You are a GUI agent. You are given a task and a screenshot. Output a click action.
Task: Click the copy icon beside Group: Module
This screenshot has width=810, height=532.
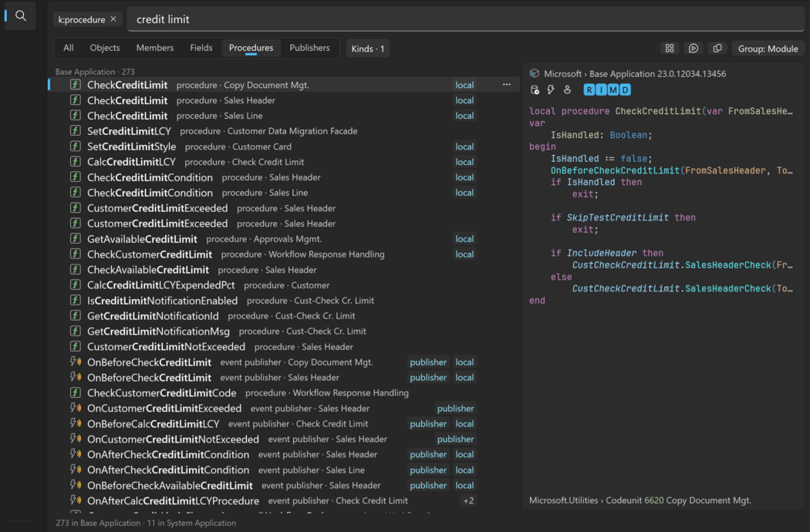tap(717, 49)
